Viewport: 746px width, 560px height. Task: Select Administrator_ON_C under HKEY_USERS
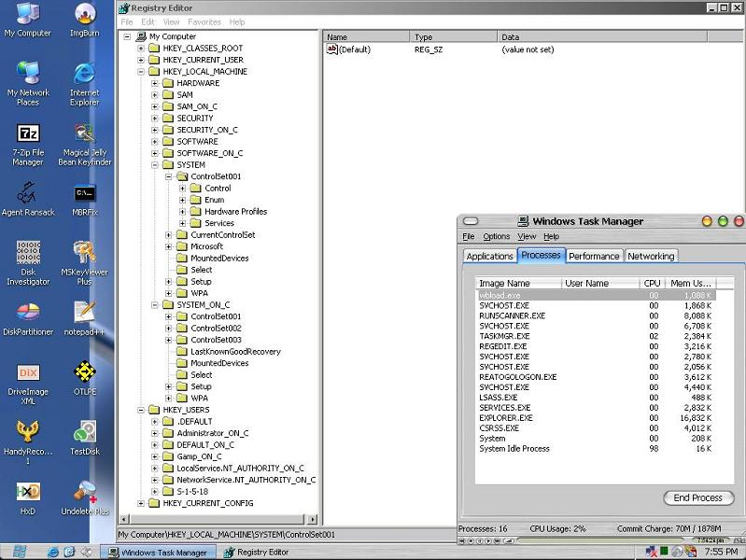click(212, 433)
